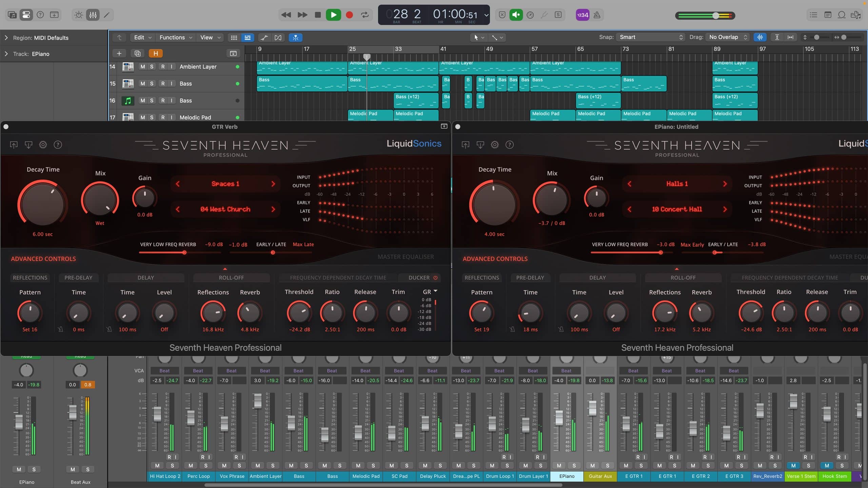This screenshot has width=868, height=488.
Task: Click Beat VCA slot on Hi Hat Loop 2
Action: (x=164, y=371)
